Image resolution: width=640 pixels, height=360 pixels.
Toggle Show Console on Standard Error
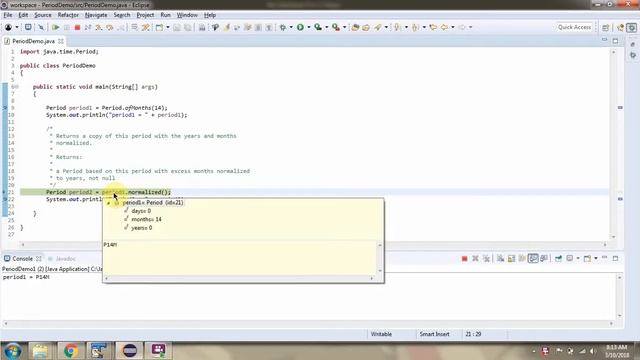[544, 258]
